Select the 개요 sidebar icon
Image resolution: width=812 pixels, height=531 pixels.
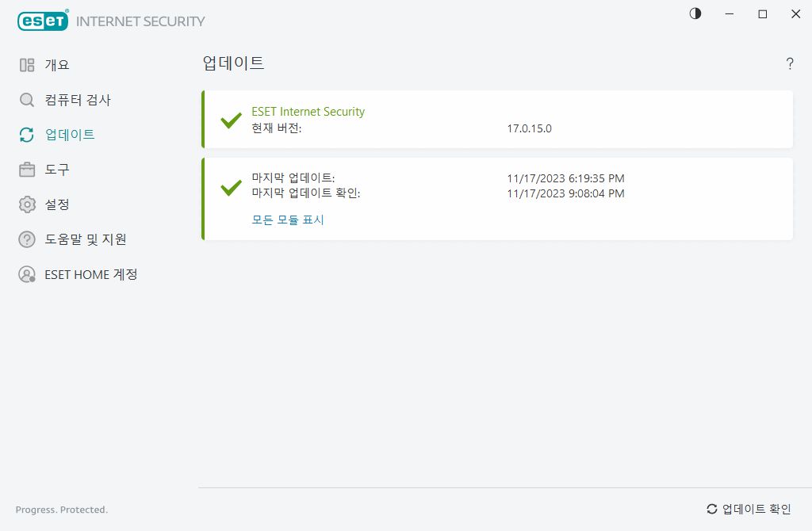point(27,64)
